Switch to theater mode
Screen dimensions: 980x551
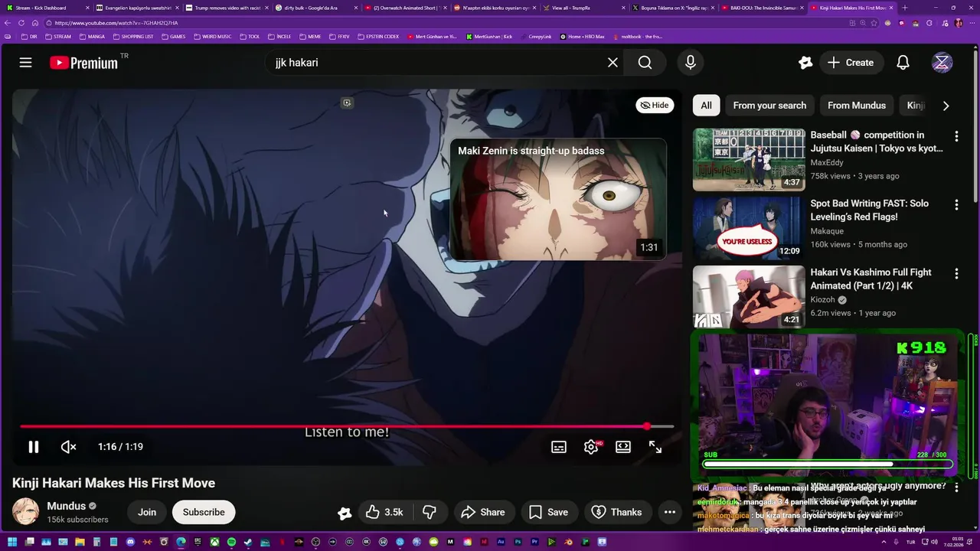[623, 447]
